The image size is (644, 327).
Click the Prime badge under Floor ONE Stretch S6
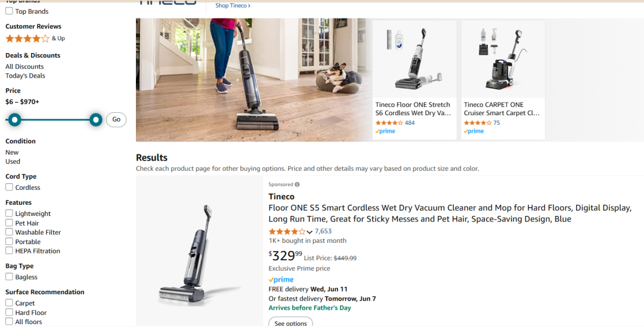pos(385,131)
